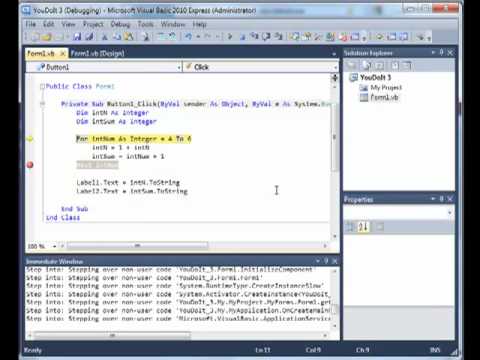Open the 100% zoom dropdown
Viewport: 480px width, 360px height.
coord(54,246)
